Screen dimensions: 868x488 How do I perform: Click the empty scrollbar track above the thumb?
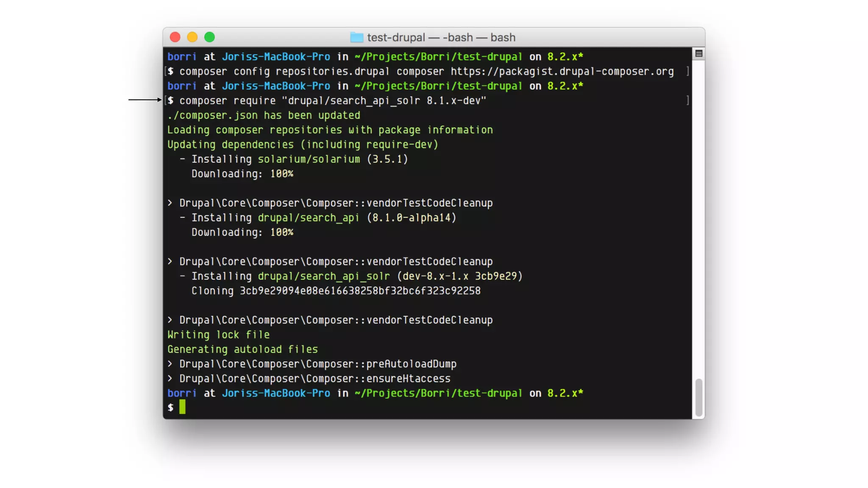pyautogui.click(x=698, y=212)
